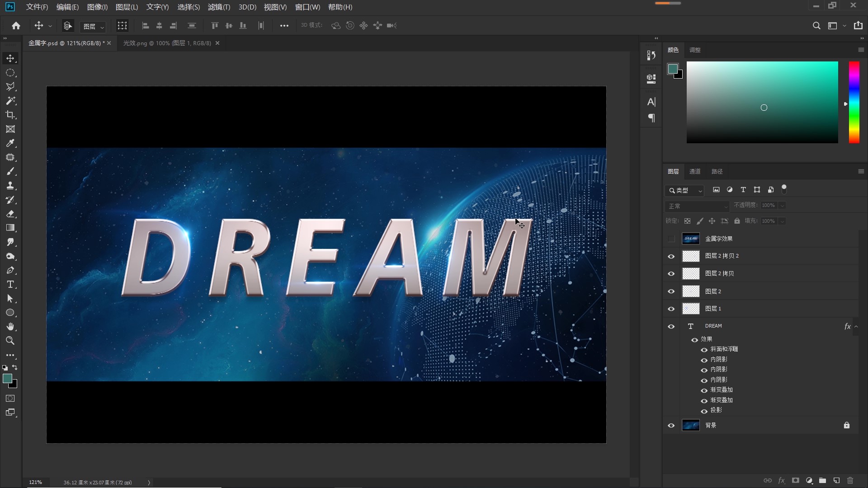Select the Crop tool

[10, 115]
